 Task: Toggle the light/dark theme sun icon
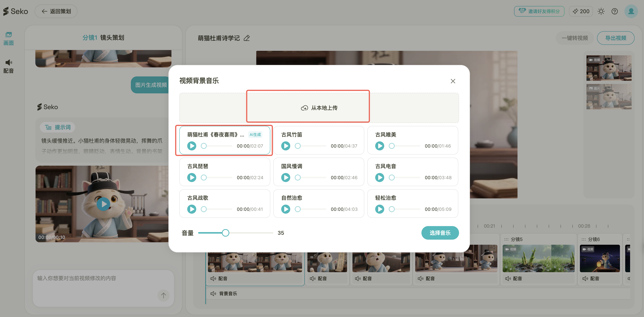[x=601, y=11]
